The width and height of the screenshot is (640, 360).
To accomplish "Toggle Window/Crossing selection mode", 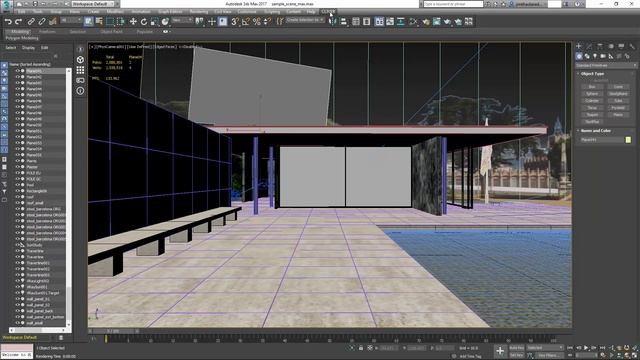I will 121,21.
